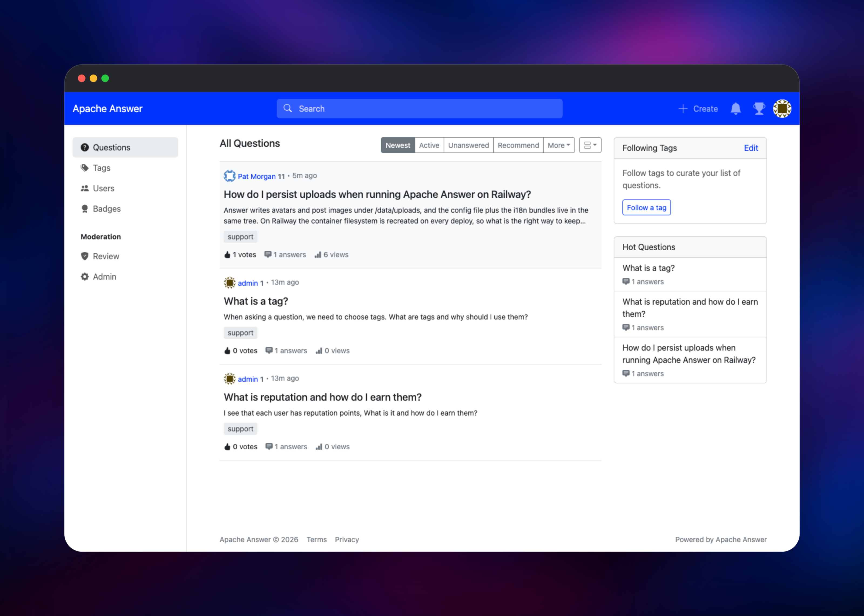Click support tag on 'What is a tag?'
Viewport: 864px width, 616px height.
coord(240,333)
